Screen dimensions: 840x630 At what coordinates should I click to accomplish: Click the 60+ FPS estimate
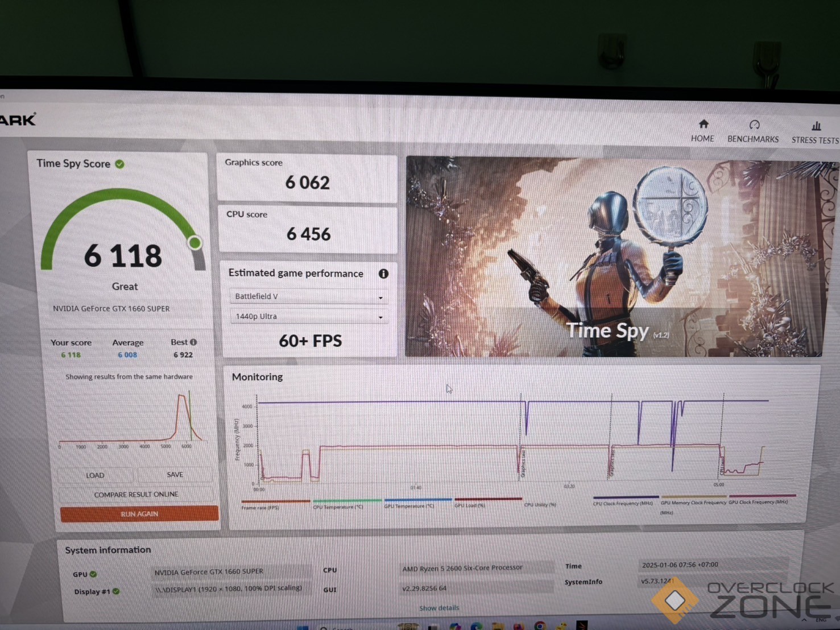(x=311, y=341)
